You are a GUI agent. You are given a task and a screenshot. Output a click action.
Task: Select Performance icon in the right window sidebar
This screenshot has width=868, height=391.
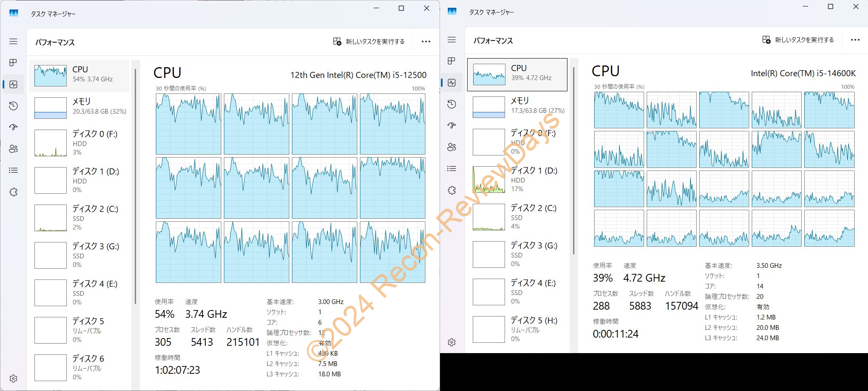pos(452,82)
